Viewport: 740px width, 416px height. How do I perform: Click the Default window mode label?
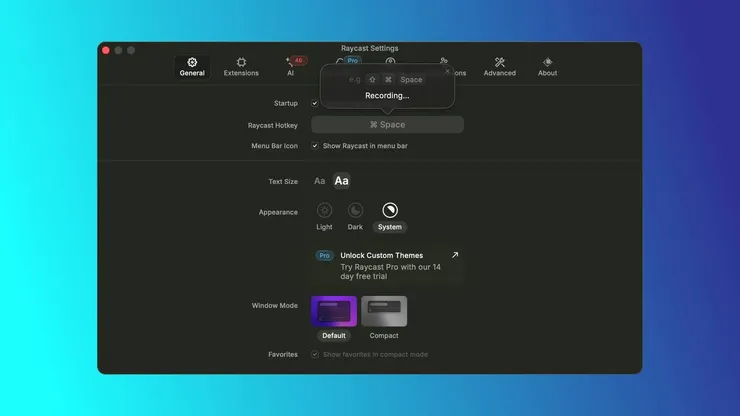click(x=334, y=336)
